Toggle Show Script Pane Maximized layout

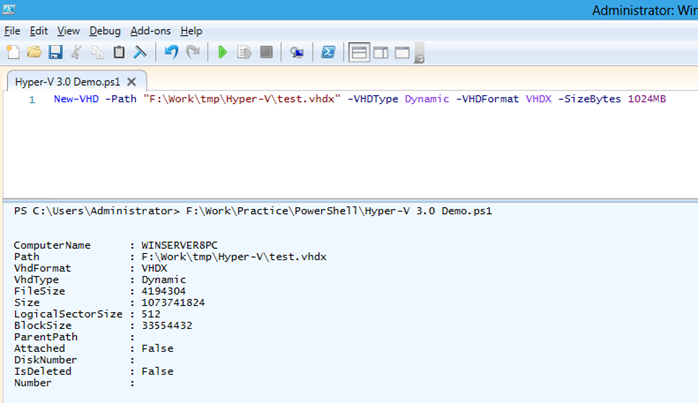point(403,52)
